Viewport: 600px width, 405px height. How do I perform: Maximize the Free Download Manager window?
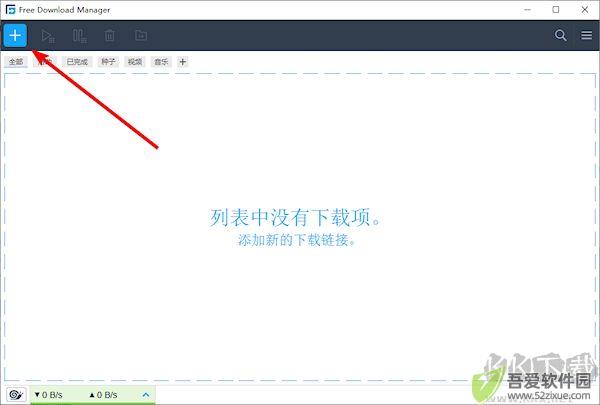point(556,10)
